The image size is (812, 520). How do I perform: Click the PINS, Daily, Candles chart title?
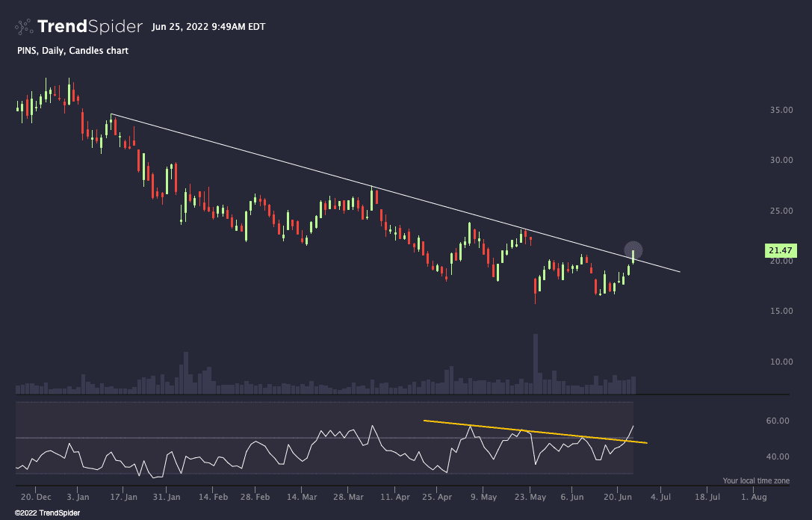(x=72, y=51)
